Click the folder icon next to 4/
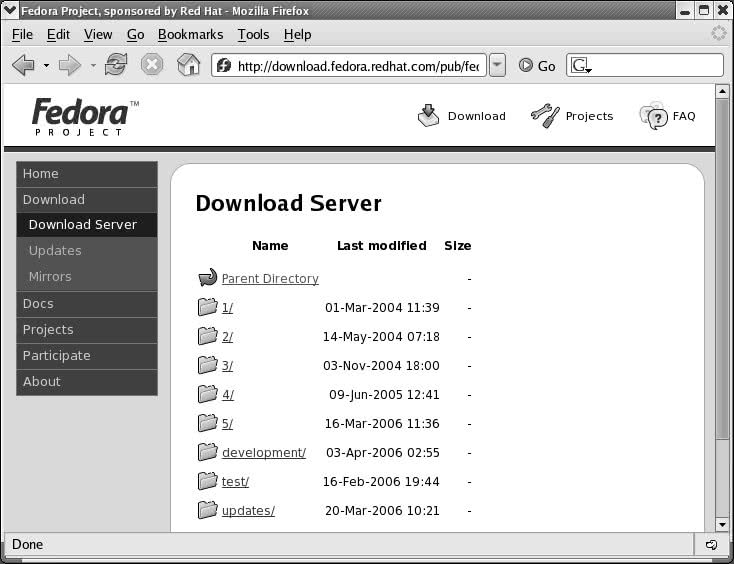The height and width of the screenshot is (564, 734). (207, 394)
